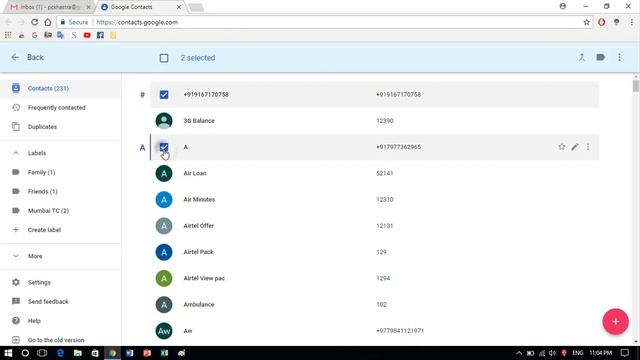The width and height of the screenshot is (640, 360).
Task: Bookmark the page with the star icon
Action: coord(587,22)
